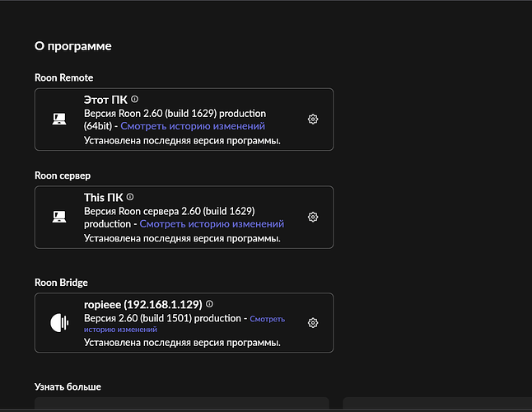The height and width of the screenshot is (412, 532).
Task: Click the 'ropieee (192.168.1.129)' device name
Action: (142, 304)
